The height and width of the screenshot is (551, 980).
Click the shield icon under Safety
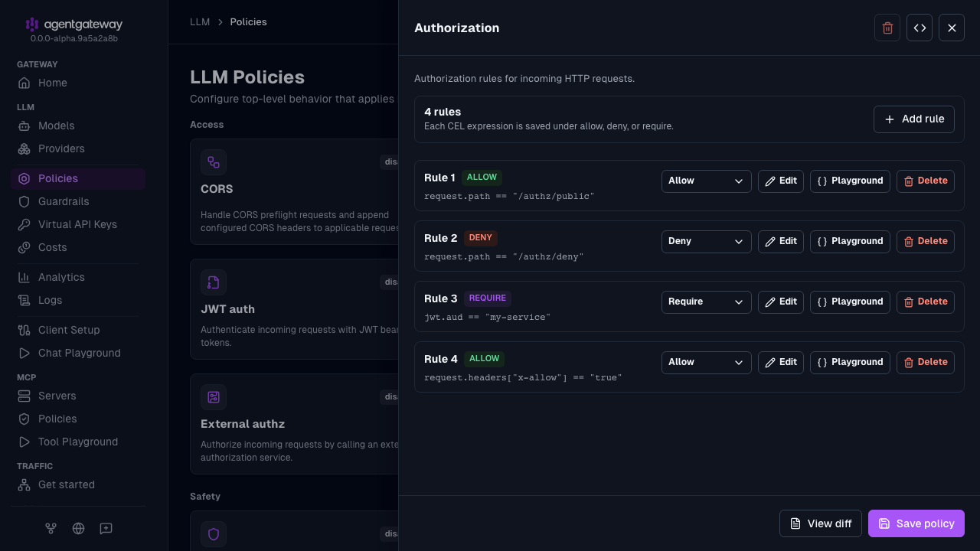tap(214, 534)
